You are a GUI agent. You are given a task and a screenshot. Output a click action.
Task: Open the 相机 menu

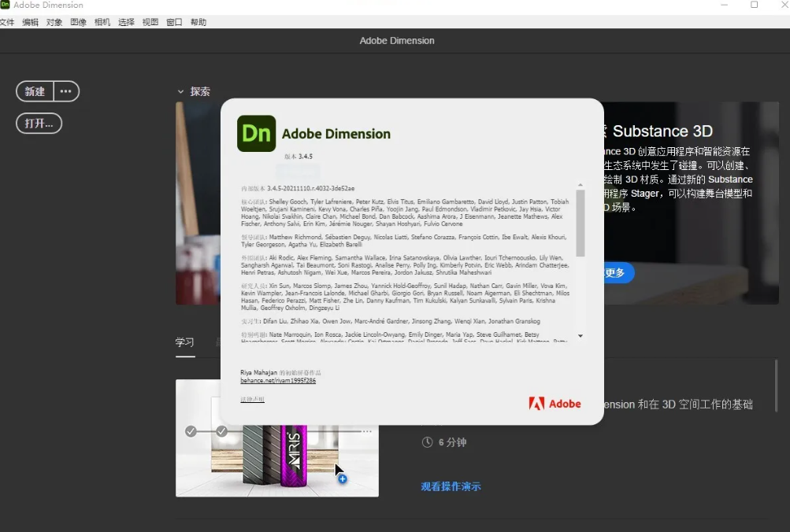tap(102, 22)
